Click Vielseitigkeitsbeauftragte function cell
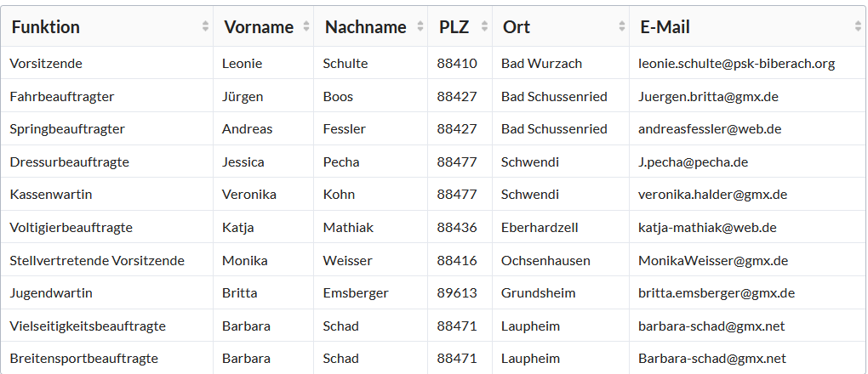Screen dimensions: 868x374 pyautogui.click(x=107, y=326)
